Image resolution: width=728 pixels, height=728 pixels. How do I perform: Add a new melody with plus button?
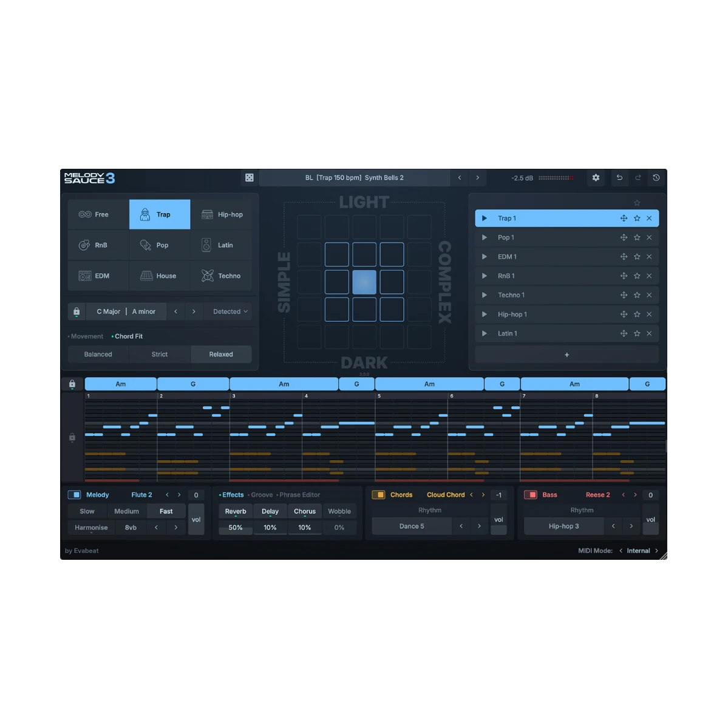tap(566, 355)
